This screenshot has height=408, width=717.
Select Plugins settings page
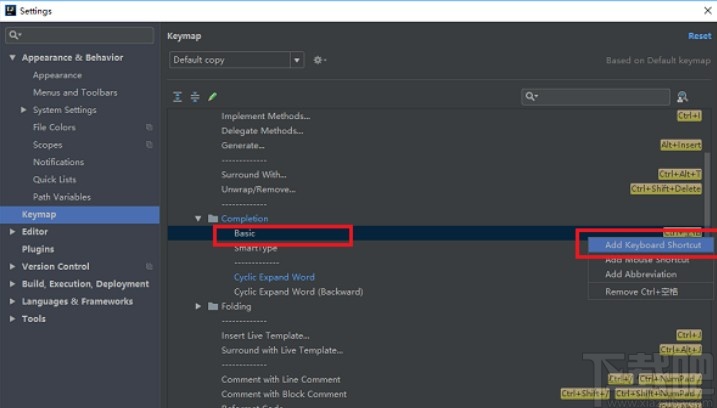(x=38, y=249)
